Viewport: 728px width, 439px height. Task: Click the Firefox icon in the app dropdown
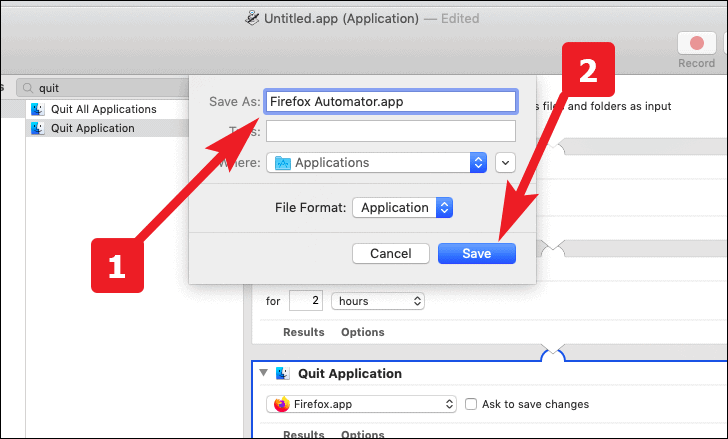281,404
